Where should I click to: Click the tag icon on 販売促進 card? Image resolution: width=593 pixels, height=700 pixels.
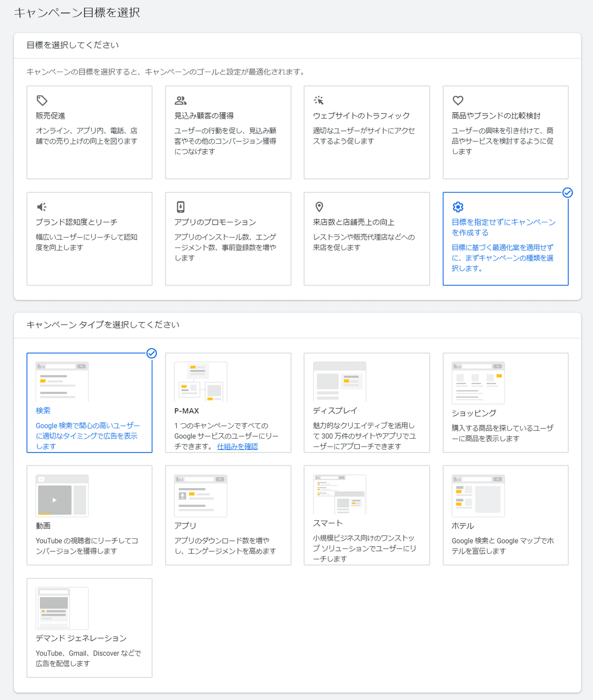(42, 100)
